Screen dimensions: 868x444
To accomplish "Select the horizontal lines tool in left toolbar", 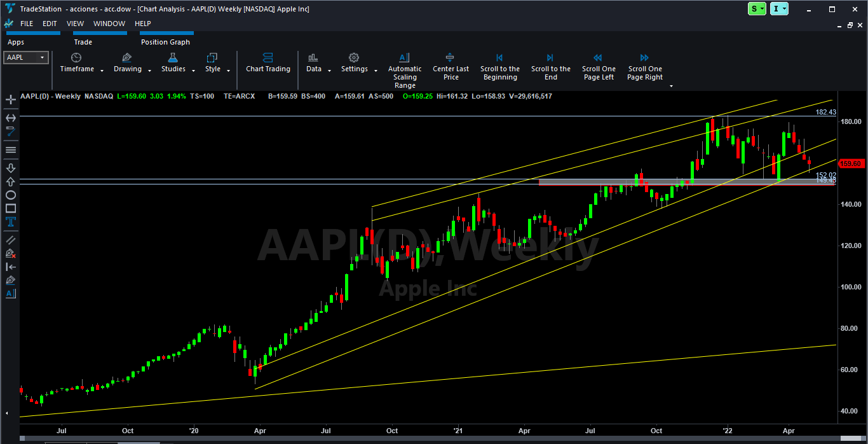I will click(11, 150).
